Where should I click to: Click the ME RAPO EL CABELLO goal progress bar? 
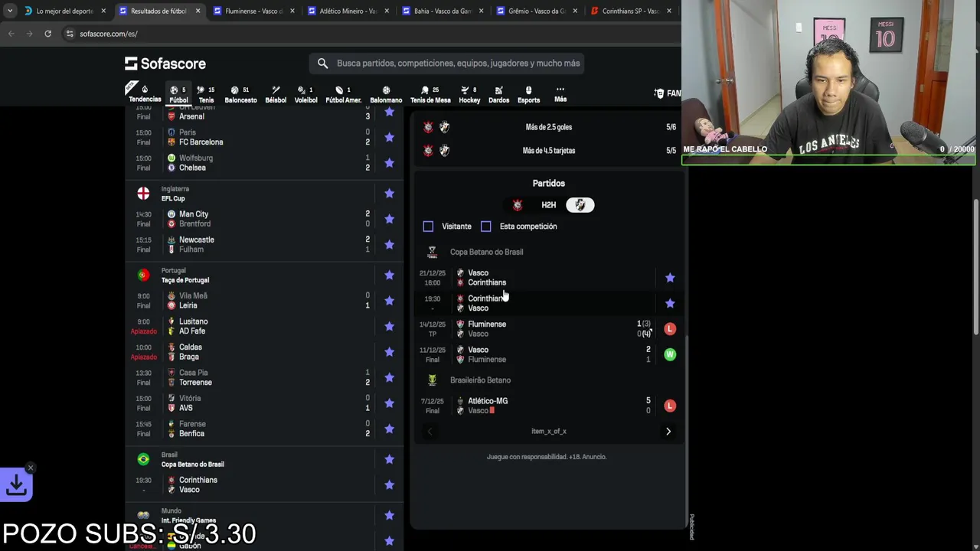(828, 161)
